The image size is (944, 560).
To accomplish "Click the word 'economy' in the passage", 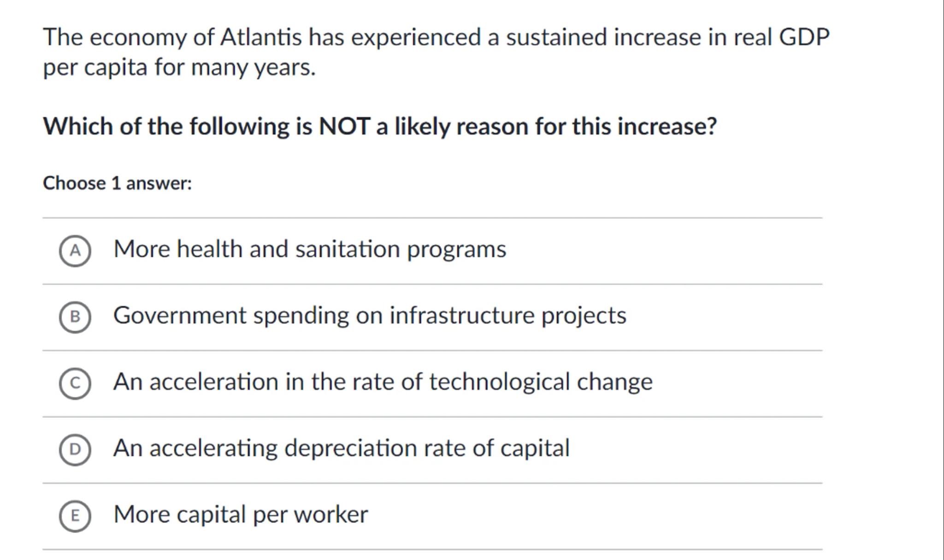I will [x=138, y=38].
